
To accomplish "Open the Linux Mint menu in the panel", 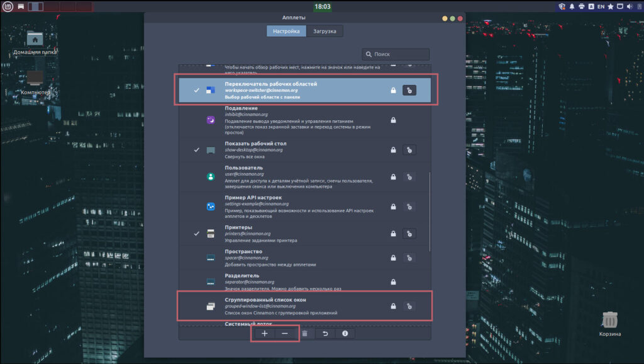I will [x=8, y=7].
